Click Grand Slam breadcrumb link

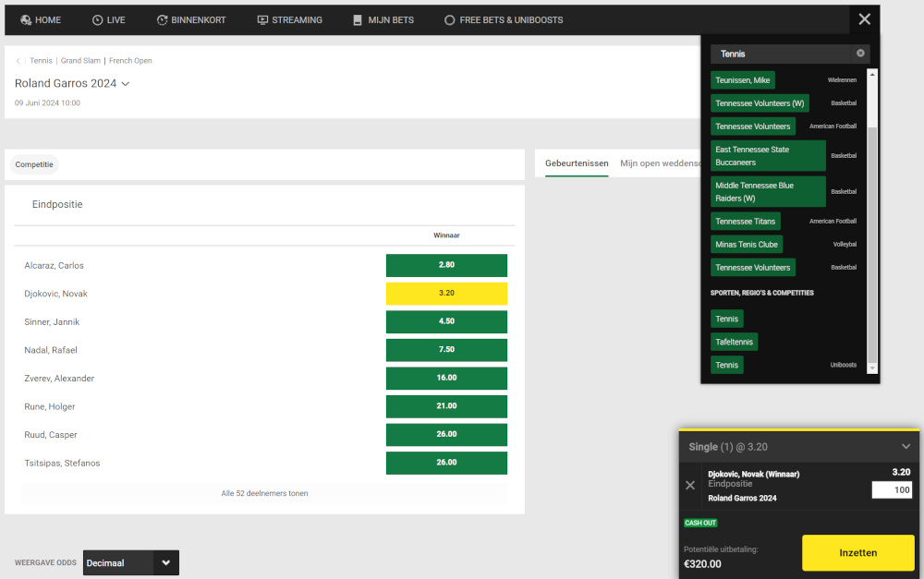pyautogui.click(x=80, y=61)
